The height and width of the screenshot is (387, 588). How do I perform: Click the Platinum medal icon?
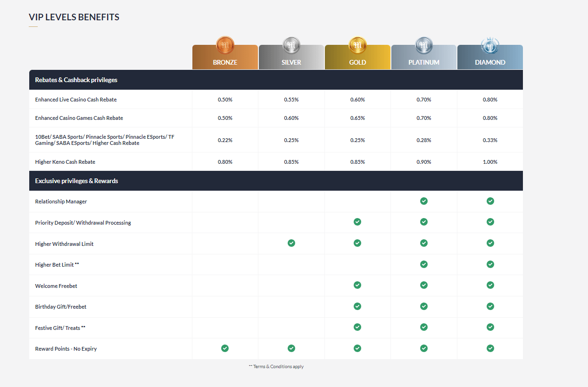[x=424, y=45]
